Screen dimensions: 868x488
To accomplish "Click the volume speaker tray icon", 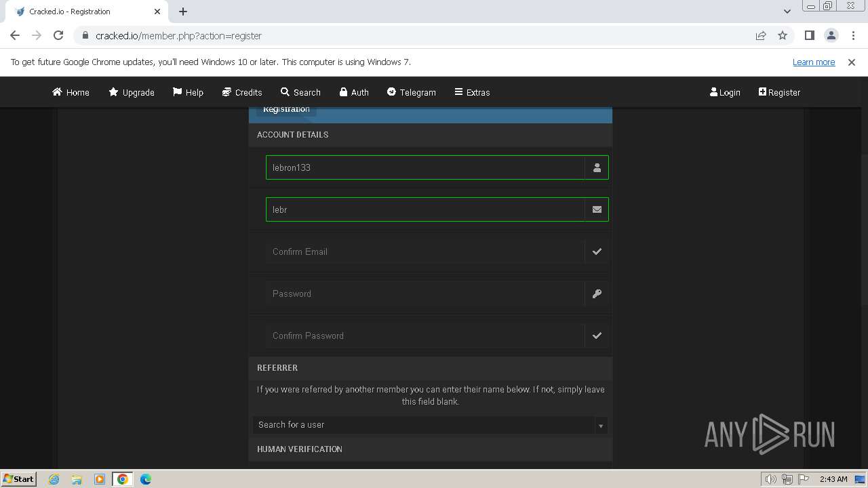I will click(x=770, y=479).
